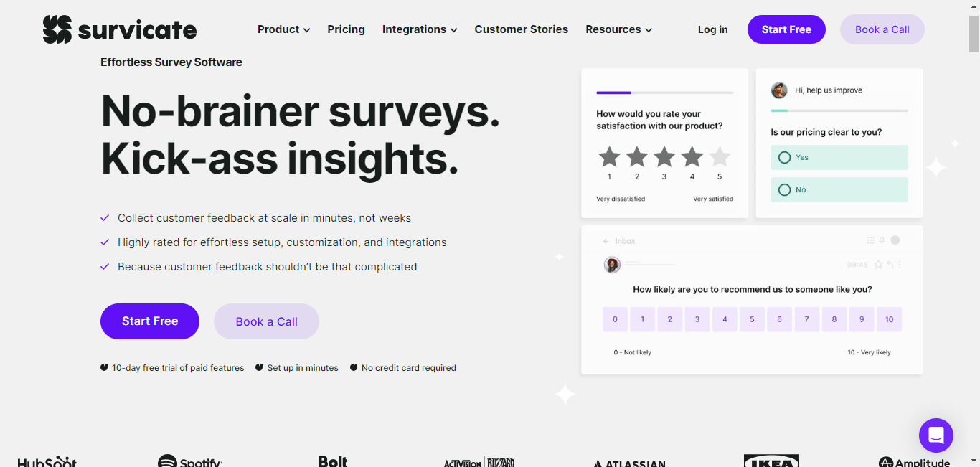Click the reply arrow on the survey response
Viewport: 980px width, 467px height.
click(x=890, y=264)
